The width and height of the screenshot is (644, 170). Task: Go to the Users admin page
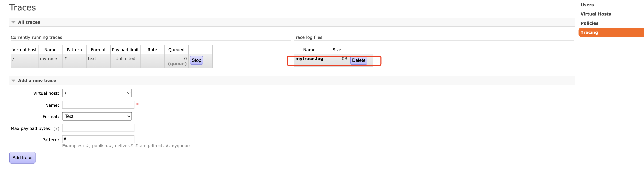click(587, 5)
